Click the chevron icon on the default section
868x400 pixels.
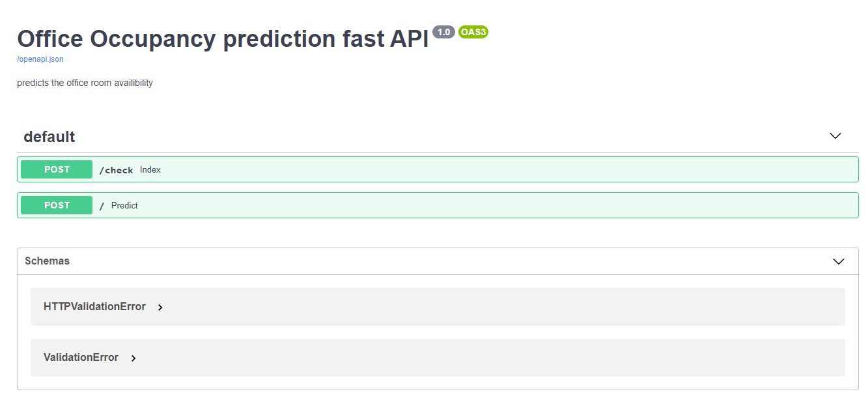pos(835,136)
